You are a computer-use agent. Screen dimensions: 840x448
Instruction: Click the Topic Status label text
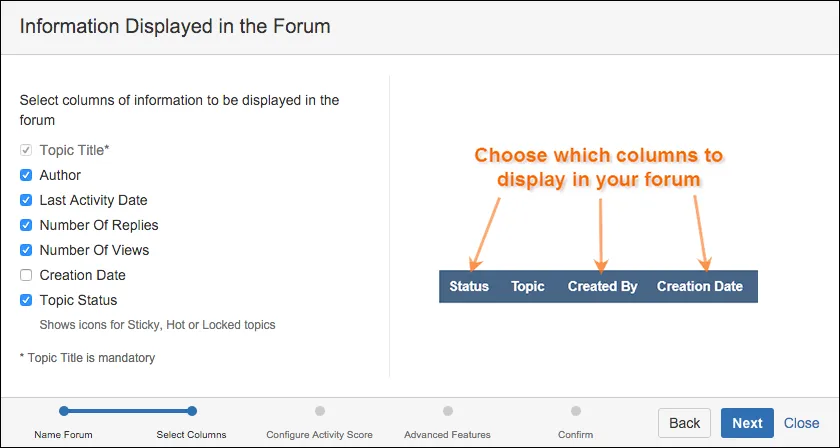(x=78, y=300)
